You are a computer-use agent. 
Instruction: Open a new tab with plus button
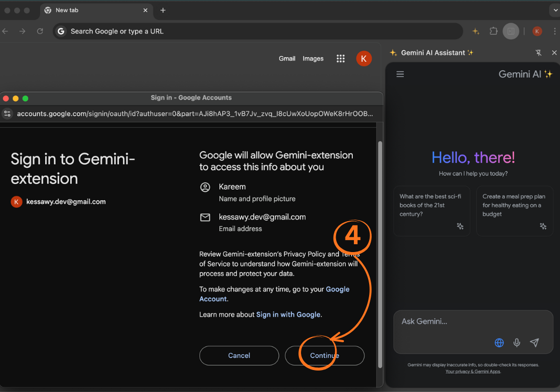pos(163,10)
